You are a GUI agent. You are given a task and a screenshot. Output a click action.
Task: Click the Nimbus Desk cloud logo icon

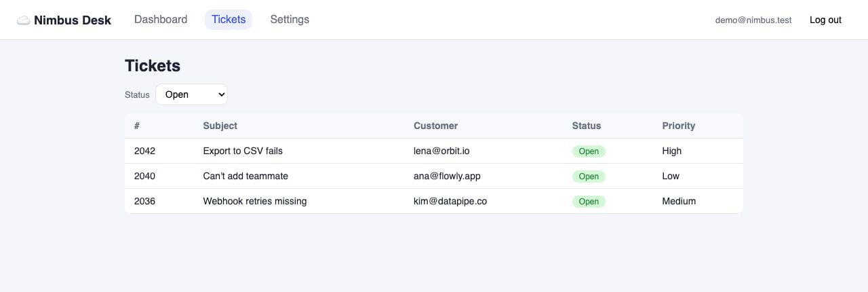point(23,20)
